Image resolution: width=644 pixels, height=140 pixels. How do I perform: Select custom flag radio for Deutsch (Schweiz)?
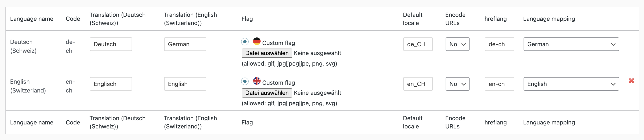click(x=245, y=41)
